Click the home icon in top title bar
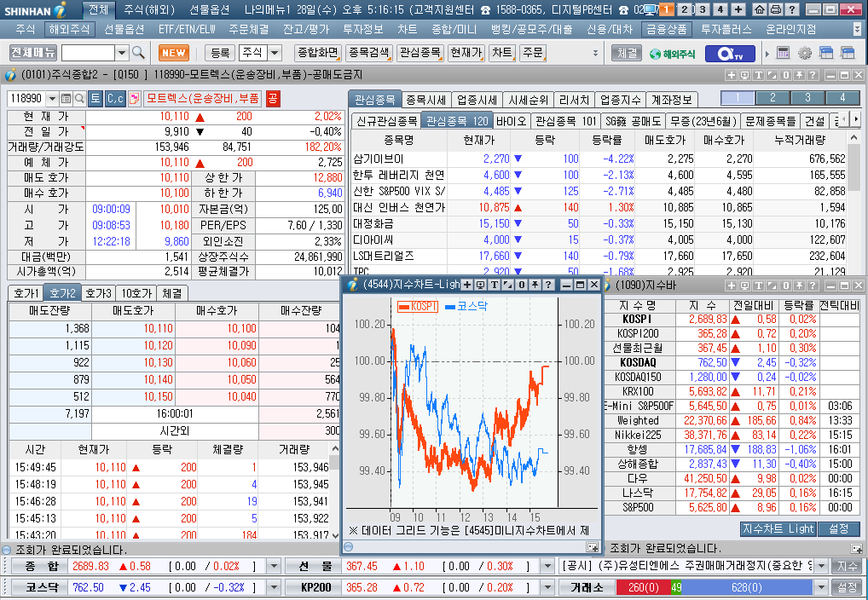The width and height of the screenshot is (868, 600). (x=760, y=9)
